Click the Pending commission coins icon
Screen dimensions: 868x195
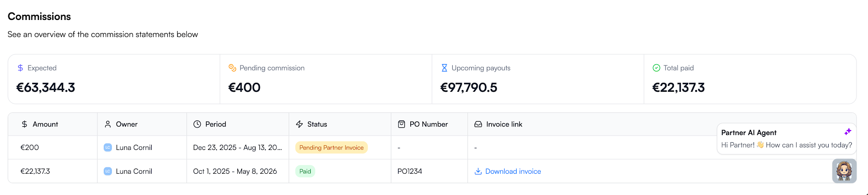click(232, 68)
